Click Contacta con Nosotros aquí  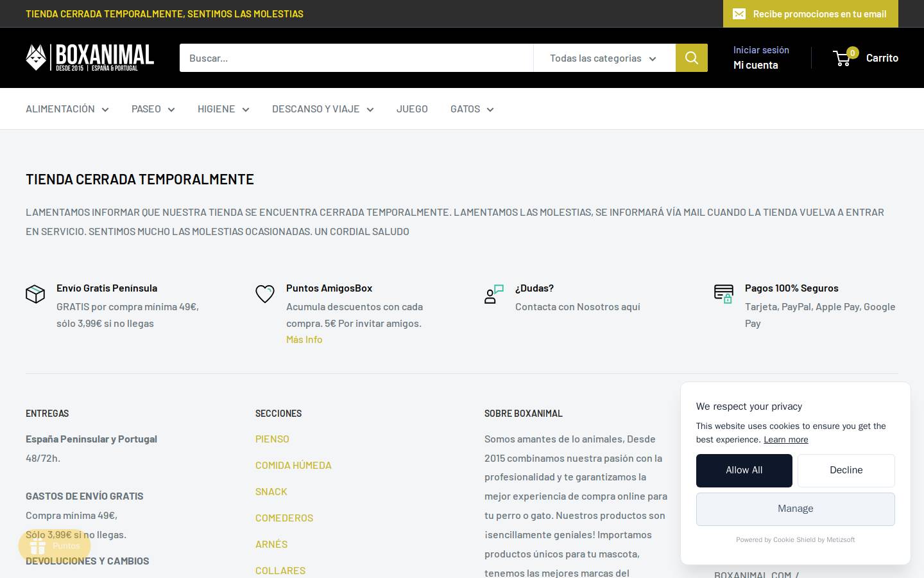pos(577,306)
